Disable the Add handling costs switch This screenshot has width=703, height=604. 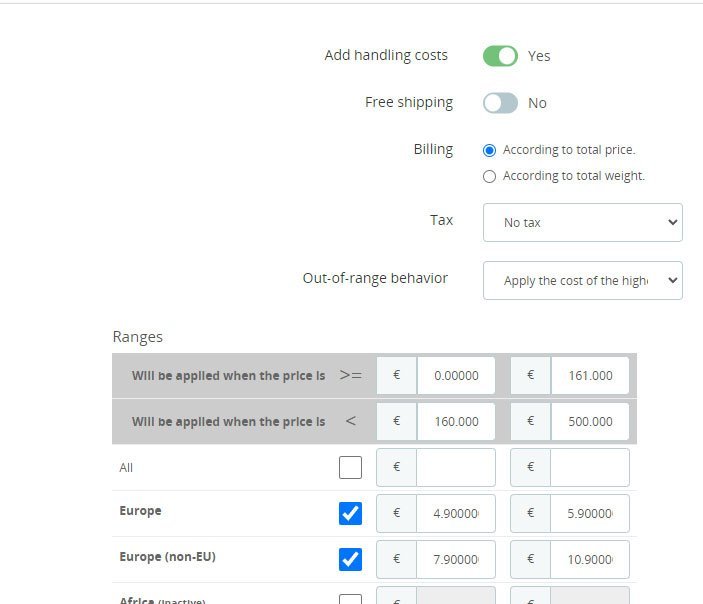point(500,56)
